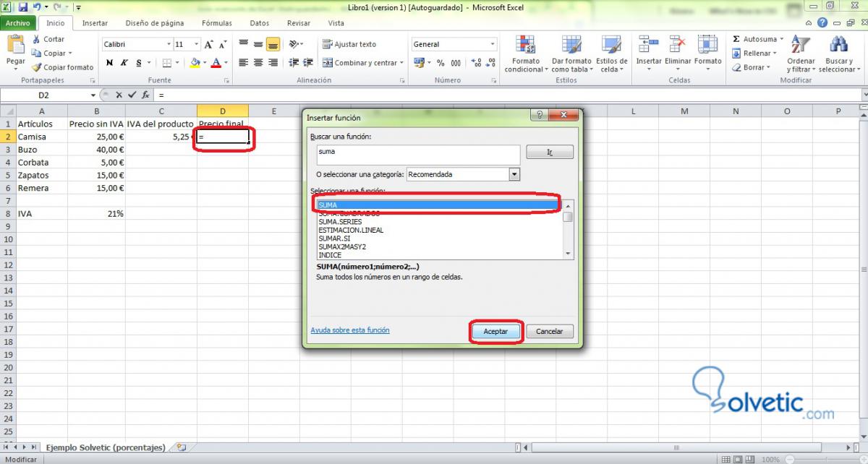Image resolution: width=868 pixels, height=464 pixels.
Task: Switch to Diseño de página tab
Action: point(156,23)
